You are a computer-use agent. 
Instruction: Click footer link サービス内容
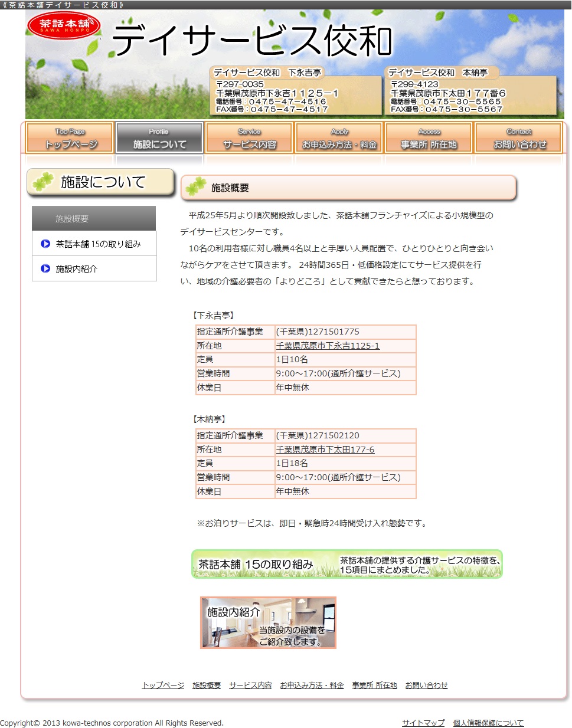click(250, 685)
